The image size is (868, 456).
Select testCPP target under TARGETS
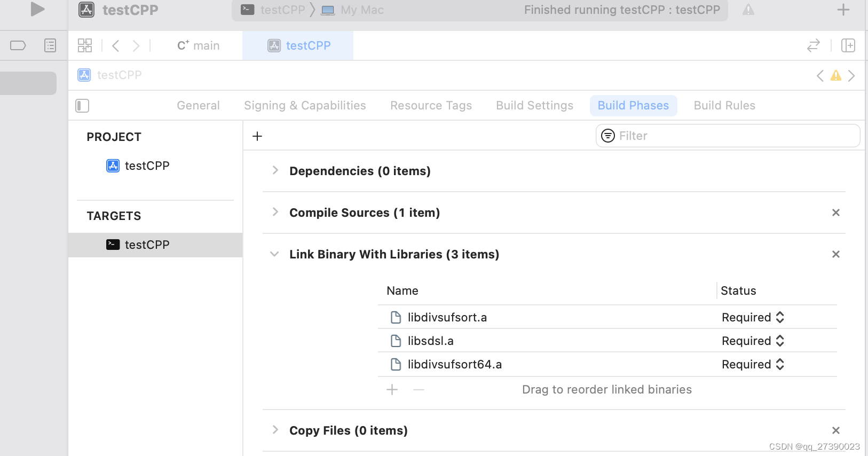[x=155, y=245]
